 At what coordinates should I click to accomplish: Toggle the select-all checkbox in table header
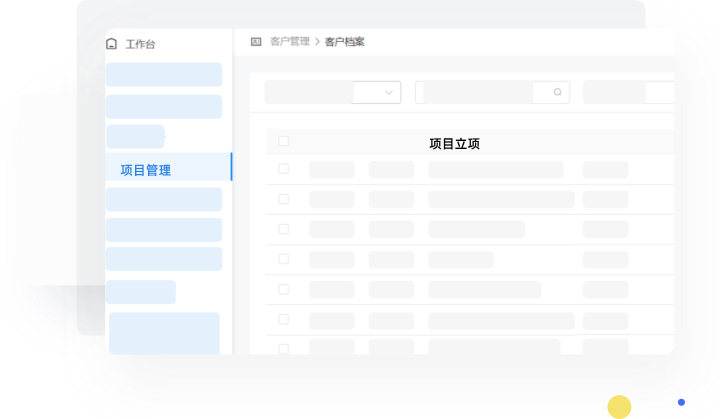(283, 141)
